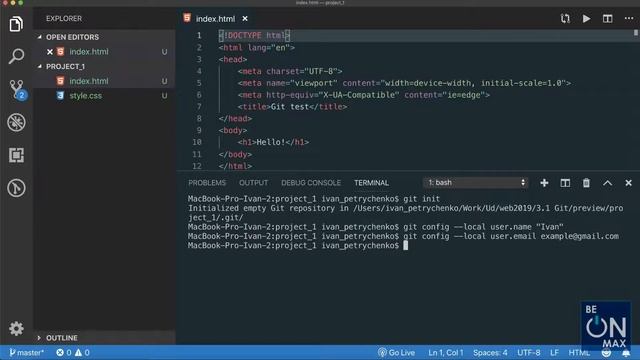Split the editor with the split icon
This screenshot has width=640, height=360.
click(608, 18)
